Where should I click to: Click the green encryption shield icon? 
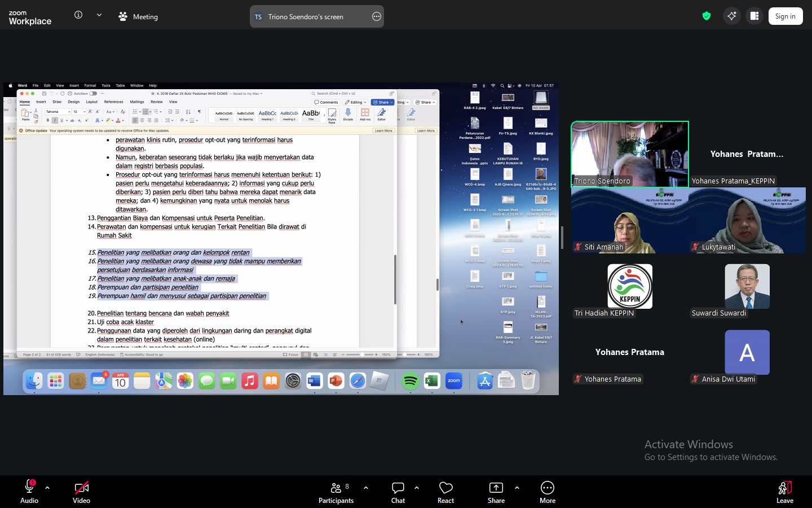pyautogui.click(x=707, y=16)
